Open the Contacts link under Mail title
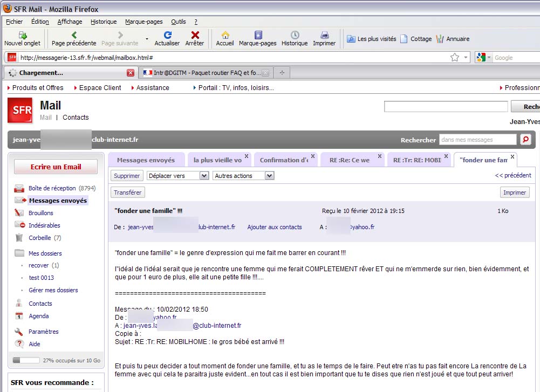Image resolution: width=540 pixels, height=392 pixels. tap(76, 118)
